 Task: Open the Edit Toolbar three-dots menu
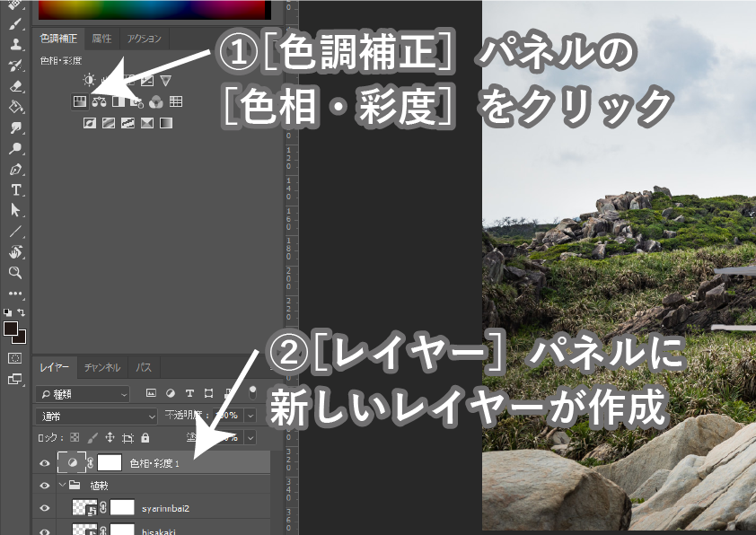[x=15, y=293]
